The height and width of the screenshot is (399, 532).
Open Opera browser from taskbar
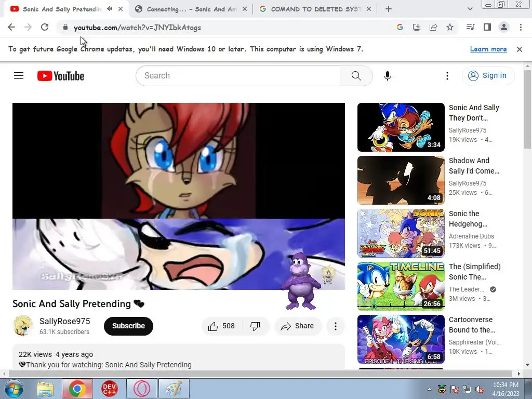click(x=142, y=389)
